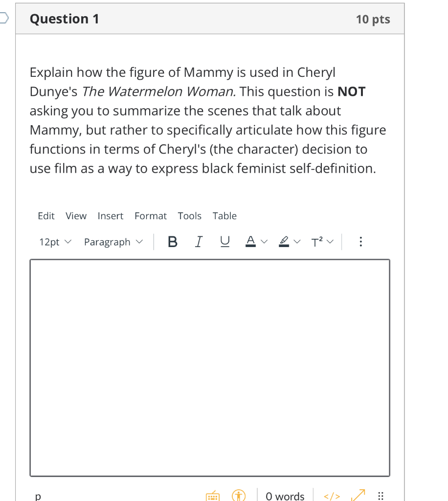The image size is (448, 501).
Task: Check the word count display
Action: tap(285, 495)
